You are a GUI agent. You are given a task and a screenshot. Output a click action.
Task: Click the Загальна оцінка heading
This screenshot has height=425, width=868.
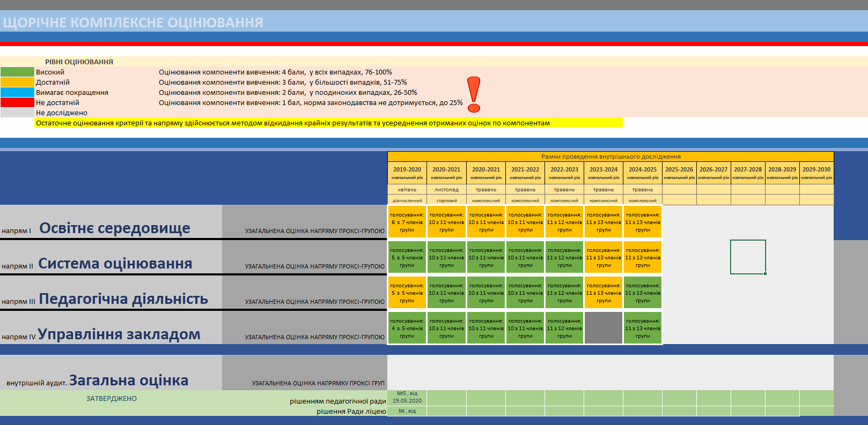(129, 381)
